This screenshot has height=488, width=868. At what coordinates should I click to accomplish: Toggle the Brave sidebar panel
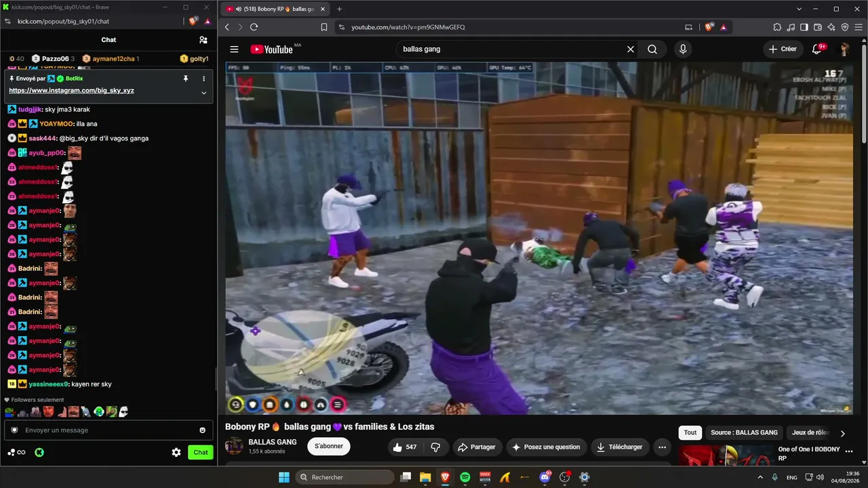tap(804, 27)
